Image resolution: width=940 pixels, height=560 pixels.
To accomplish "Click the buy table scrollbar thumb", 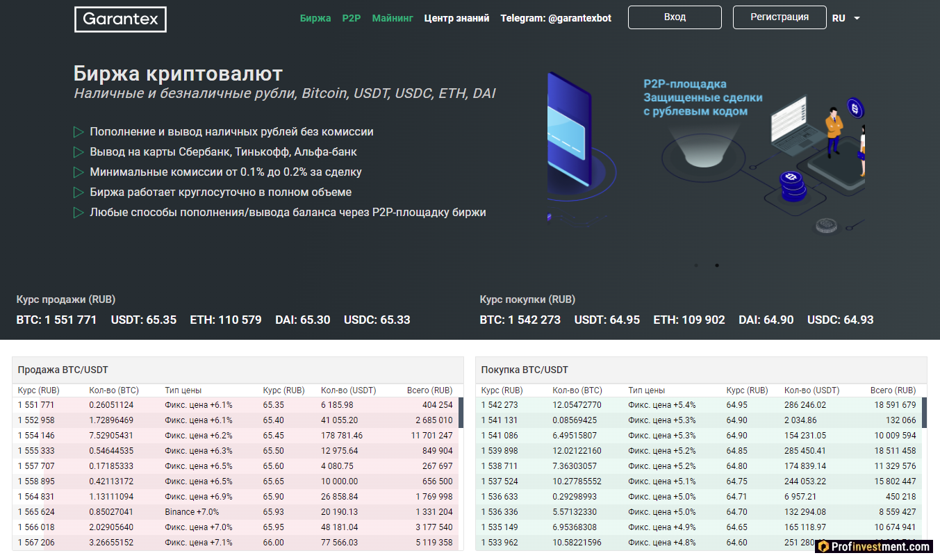I will (x=924, y=412).
